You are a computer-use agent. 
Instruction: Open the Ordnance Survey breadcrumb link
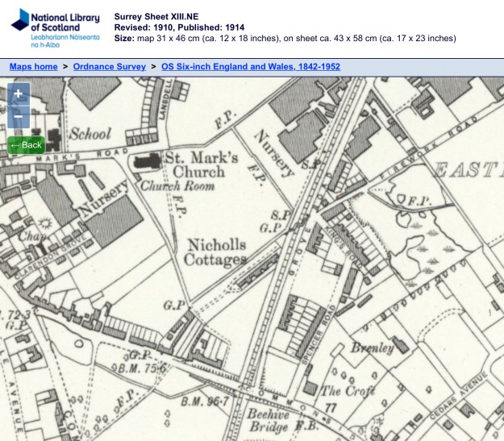click(x=109, y=67)
